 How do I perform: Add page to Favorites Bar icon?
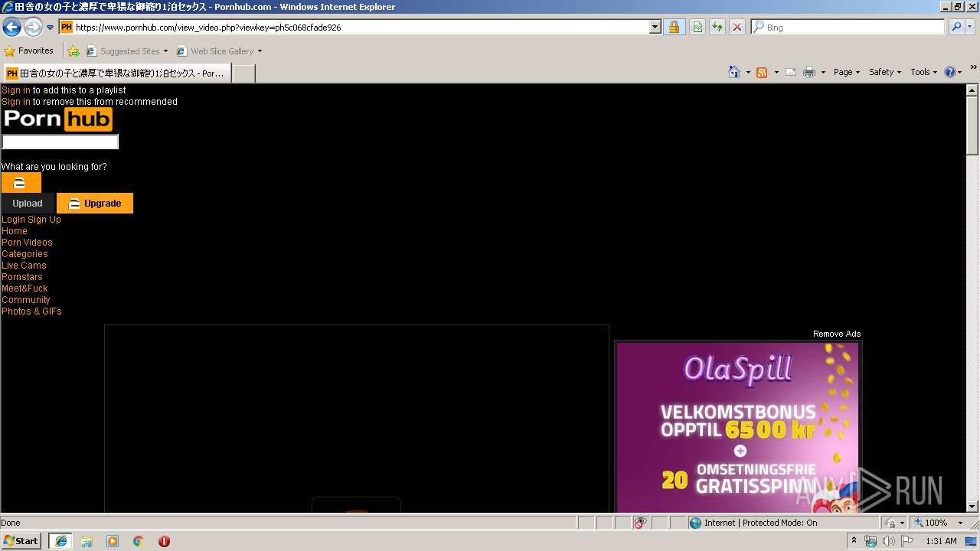point(73,51)
